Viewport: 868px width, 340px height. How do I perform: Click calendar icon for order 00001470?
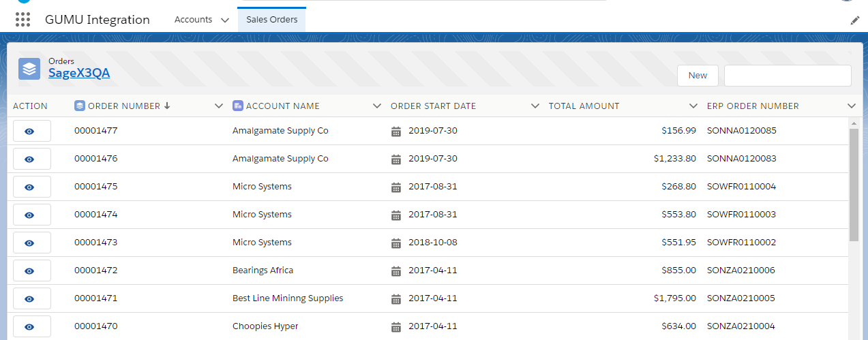(396, 326)
